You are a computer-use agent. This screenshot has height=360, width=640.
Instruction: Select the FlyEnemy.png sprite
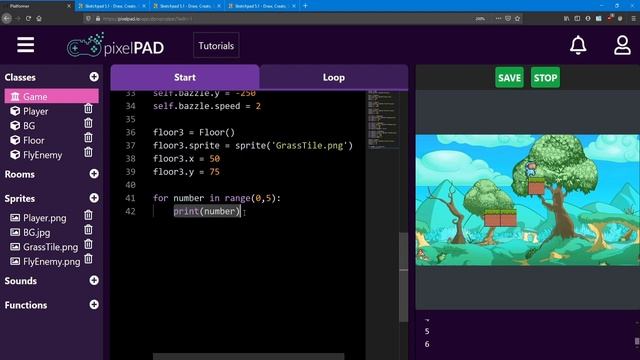pyautogui.click(x=51, y=262)
